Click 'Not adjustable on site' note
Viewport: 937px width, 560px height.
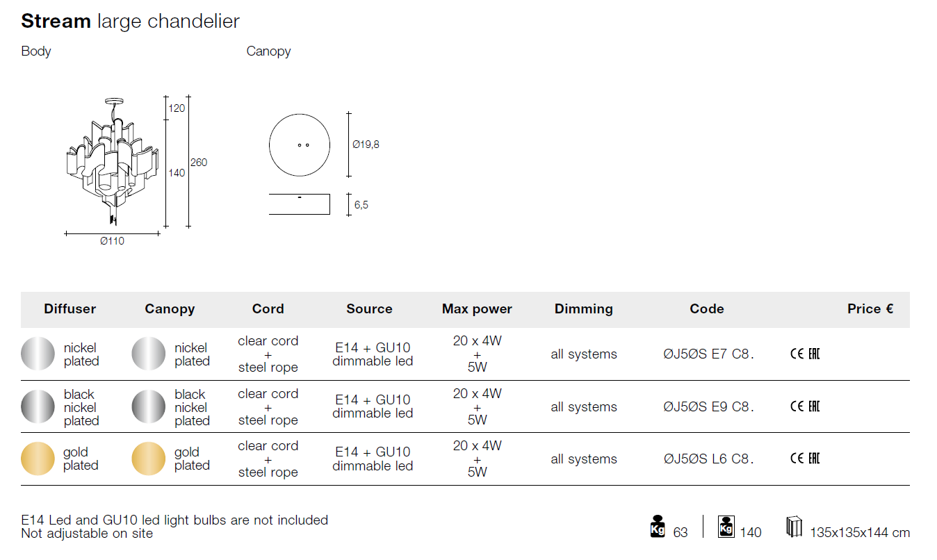click(x=87, y=534)
